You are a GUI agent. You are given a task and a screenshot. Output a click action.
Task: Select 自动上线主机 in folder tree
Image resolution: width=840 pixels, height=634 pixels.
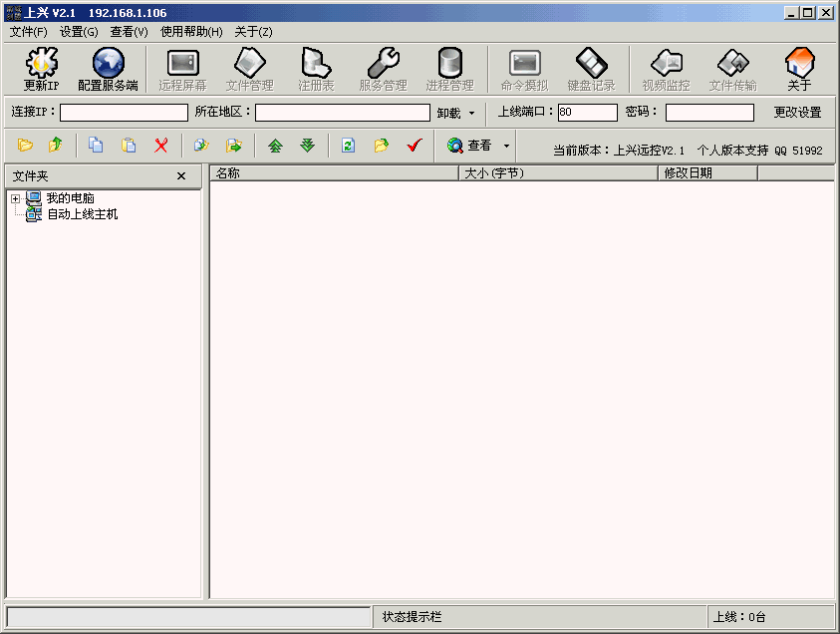point(82,214)
